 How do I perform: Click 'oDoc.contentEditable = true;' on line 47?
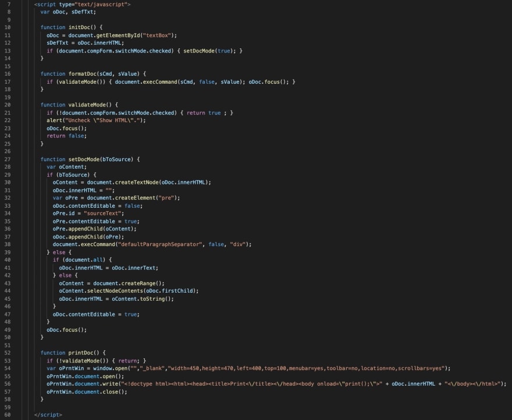97,315
